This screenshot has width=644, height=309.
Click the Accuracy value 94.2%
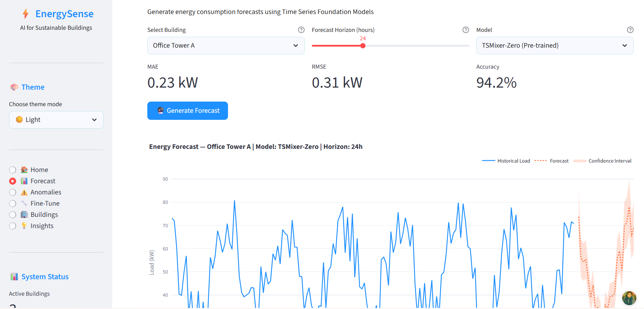click(x=496, y=83)
